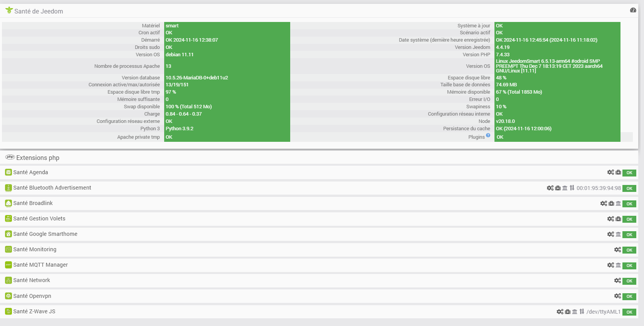Click the up-down arrows icon for Z-Wave JS
644x326 pixels.
click(582, 311)
